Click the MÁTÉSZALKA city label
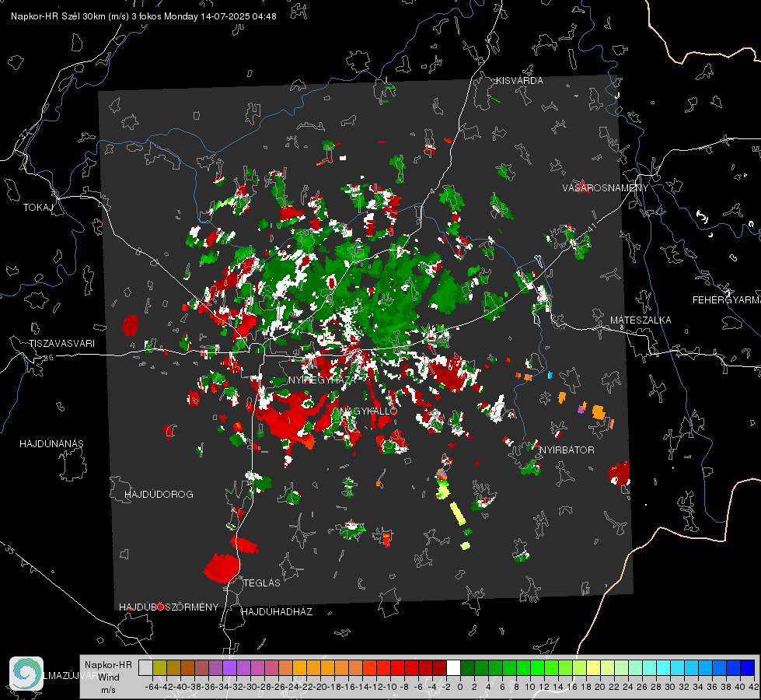The height and width of the screenshot is (700, 761). 641,320
